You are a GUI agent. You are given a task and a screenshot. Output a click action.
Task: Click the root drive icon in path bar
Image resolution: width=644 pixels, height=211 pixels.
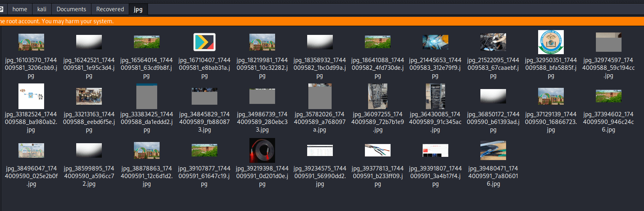[x=2, y=9]
